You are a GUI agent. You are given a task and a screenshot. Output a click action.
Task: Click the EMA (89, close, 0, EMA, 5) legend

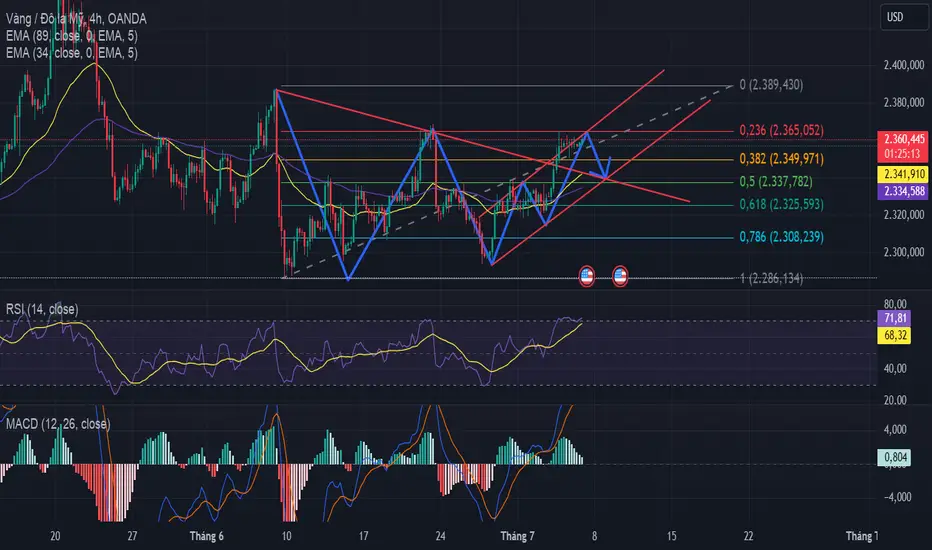coord(72,36)
